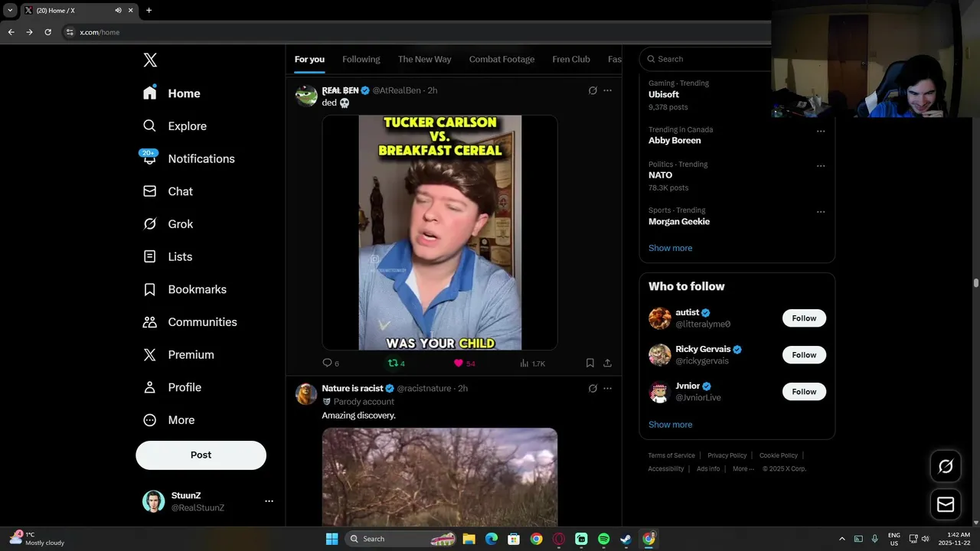Open Steam in the taskbar
Image resolution: width=980 pixels, height=551 pixels.
pyautogui.click(x=626, y=539)
